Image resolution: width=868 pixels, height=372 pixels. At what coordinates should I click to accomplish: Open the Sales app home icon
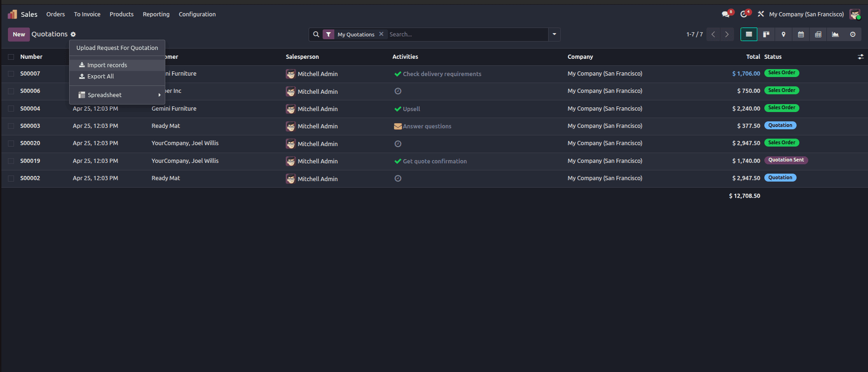coord(13,14)
